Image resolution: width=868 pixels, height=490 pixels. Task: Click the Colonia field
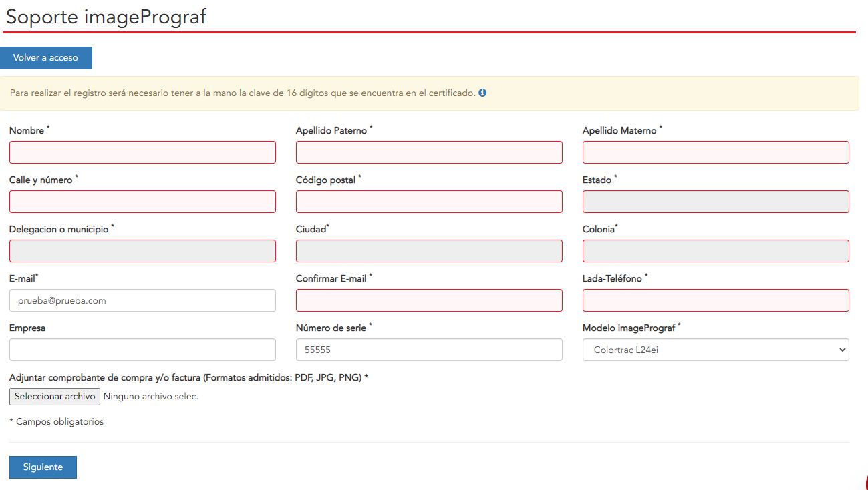tap(716, 251)
